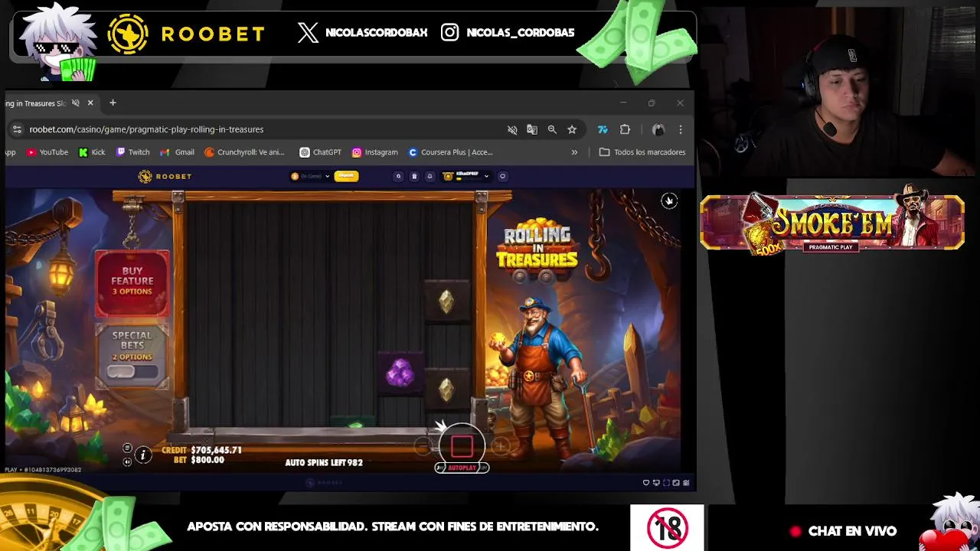
Task: Click the blue extension icon in toolbar
Action: tap(603, 130)
